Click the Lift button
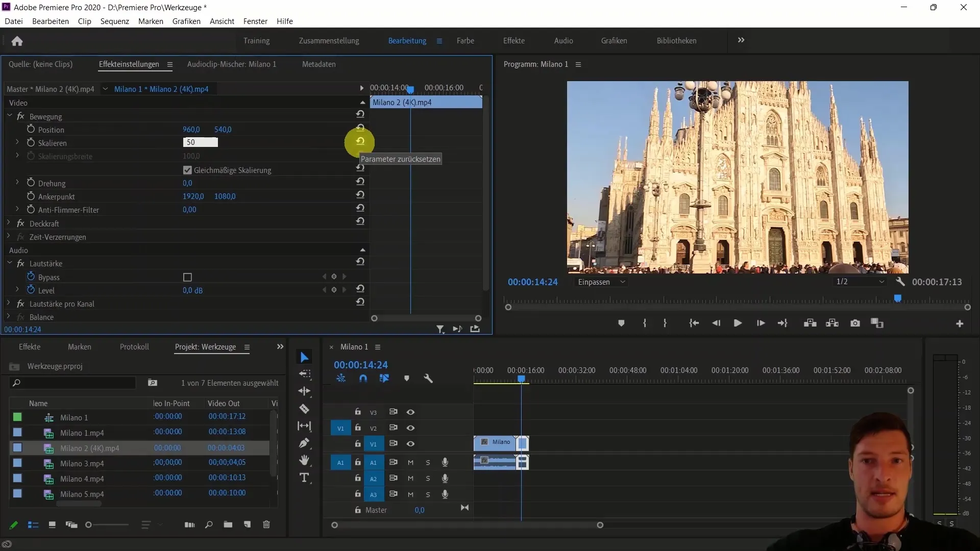Screen dimensions: 980x551 [x=810, y=323]
